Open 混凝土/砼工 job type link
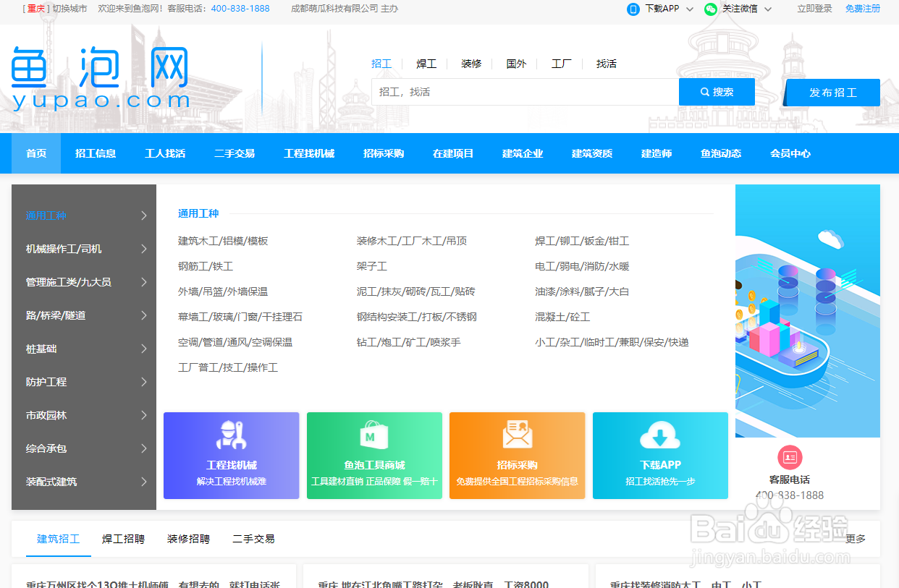Image resolution: width=899 pixels, height=588 pixels. pos(562,317)
